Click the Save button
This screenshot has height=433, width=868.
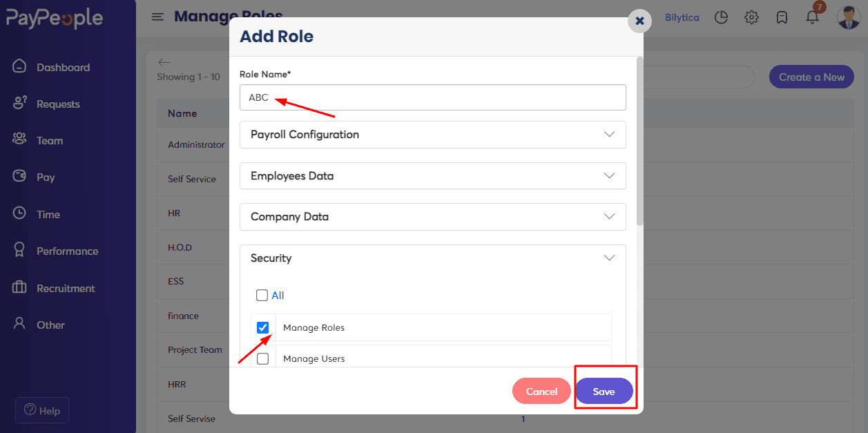click(x=604, y=392)
